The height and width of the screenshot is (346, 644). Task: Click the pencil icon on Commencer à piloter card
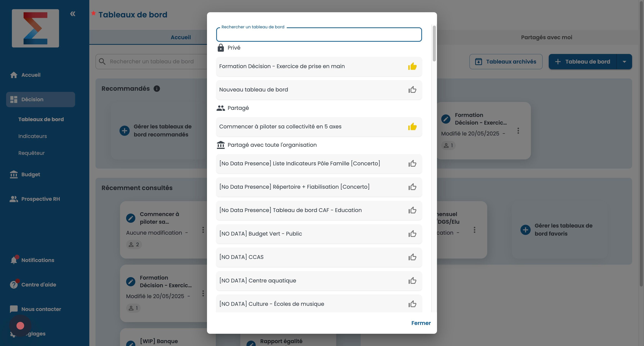(131, 218)
